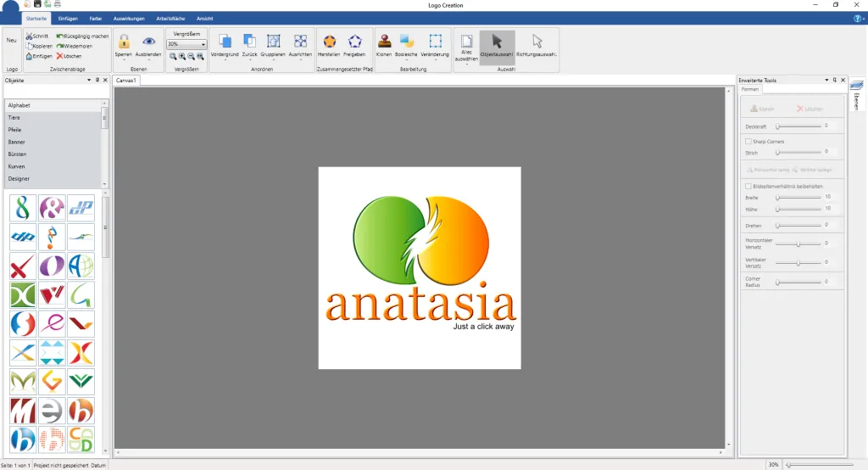The height and width of the screenshot is (470, 868).
Task: Select the Formen tab in Erweiterte Tools
Action: (750, 89)
